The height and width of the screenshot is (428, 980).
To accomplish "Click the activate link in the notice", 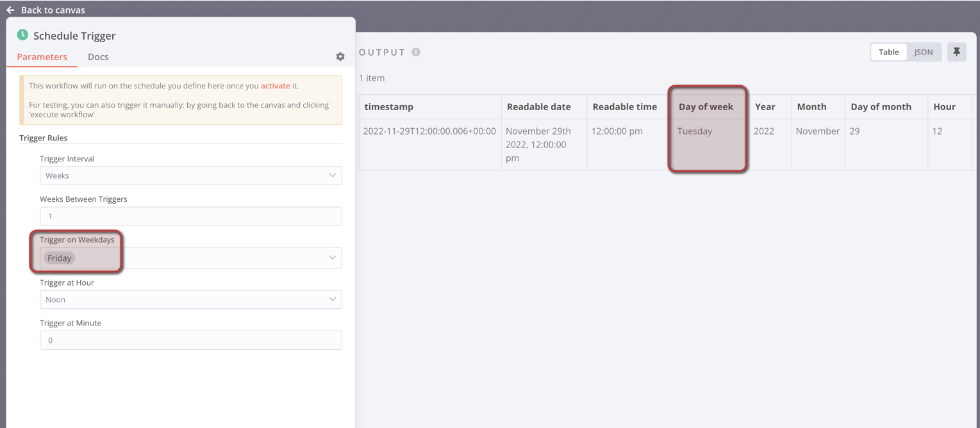I will click(275, 85).
